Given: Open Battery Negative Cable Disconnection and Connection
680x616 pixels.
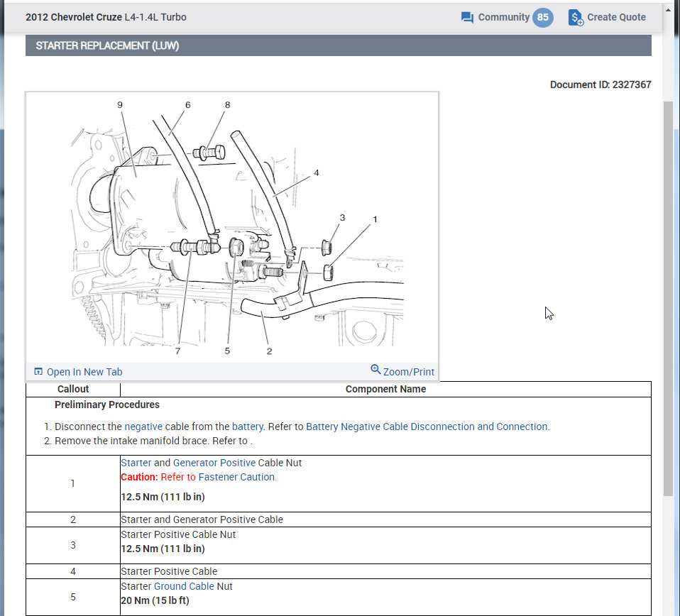Looking at the screenshot, I should [x=427, y=427].
